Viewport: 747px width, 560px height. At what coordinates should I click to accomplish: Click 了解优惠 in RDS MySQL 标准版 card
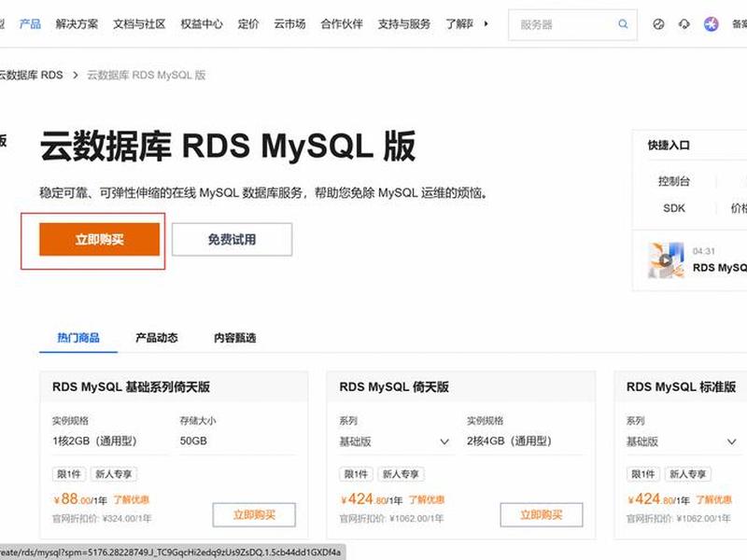pyautogui.click(x=713, y=499)
